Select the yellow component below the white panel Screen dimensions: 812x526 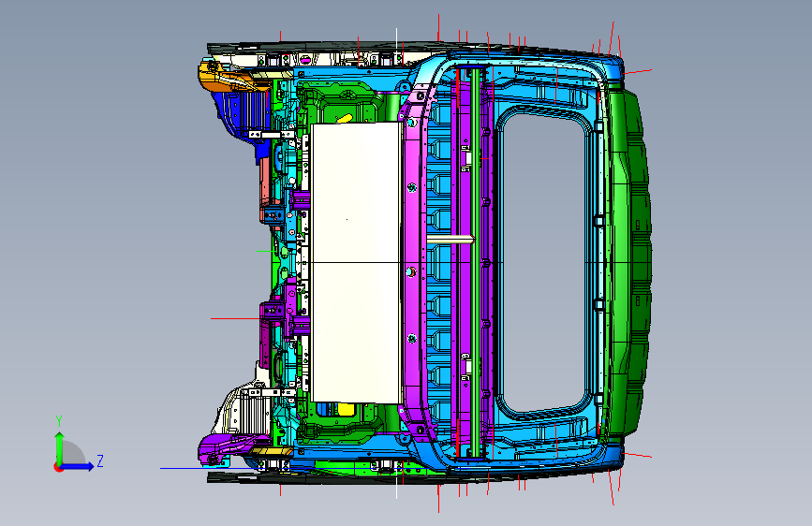[x=346, y=410]
